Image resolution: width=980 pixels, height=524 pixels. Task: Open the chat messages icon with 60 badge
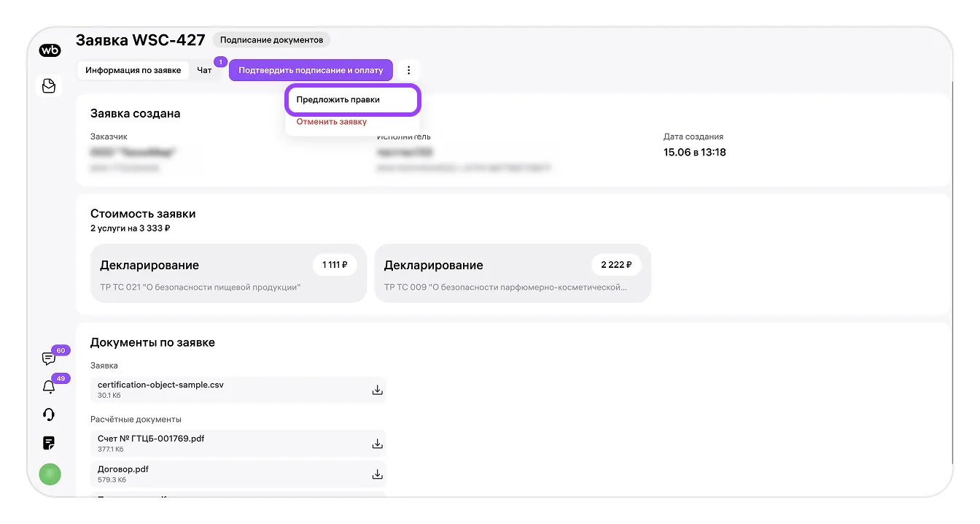(49, 358)
